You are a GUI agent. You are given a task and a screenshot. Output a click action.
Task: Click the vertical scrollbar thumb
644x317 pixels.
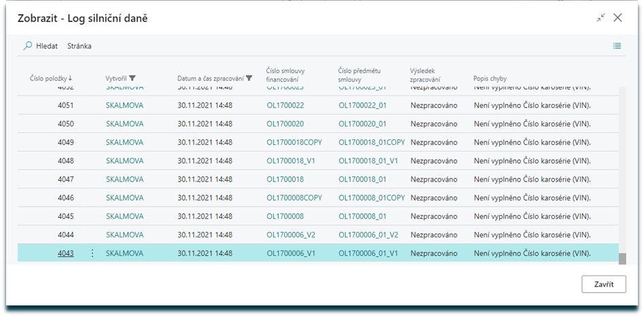[x=622, y=258]
